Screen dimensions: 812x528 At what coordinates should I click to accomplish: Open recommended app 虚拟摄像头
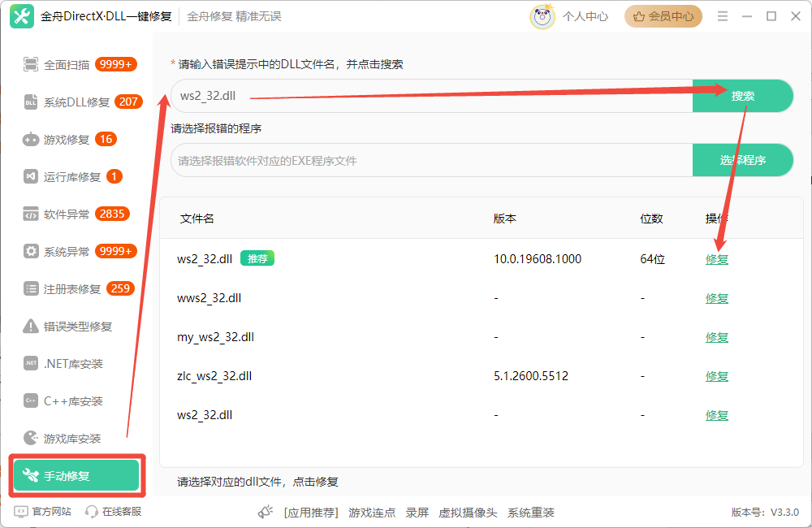tap(468, 513)
